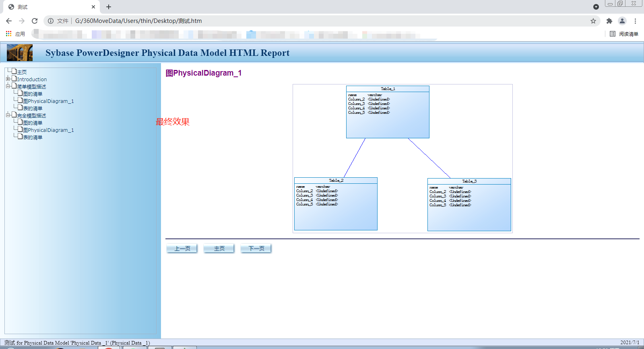The width and height of the screenshot is (644, 349).
Task: Select the 完全模型描述 tree label
Action: pos(31,116)
